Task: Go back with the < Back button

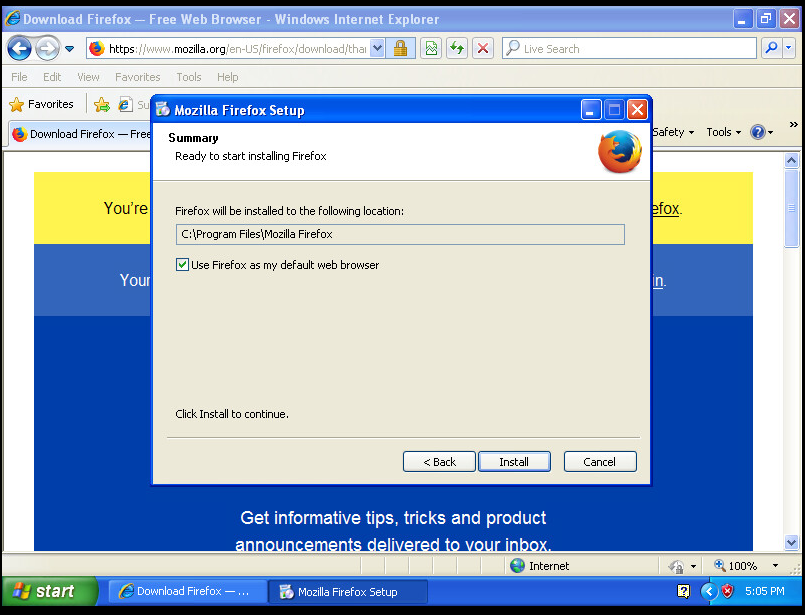Action: (x=439, y=462)
